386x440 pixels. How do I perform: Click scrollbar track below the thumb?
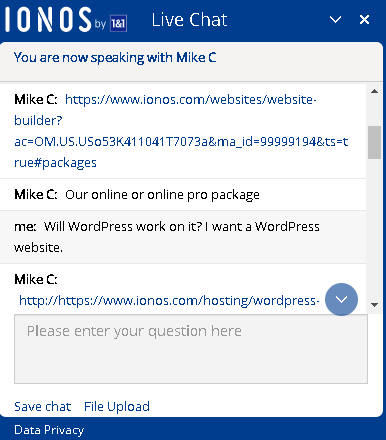[x=374, y=228]
